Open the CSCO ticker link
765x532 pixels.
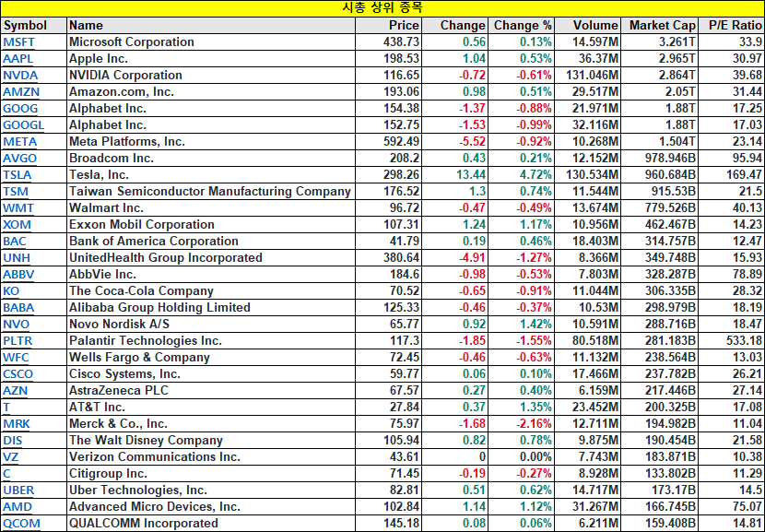[18, 374]
